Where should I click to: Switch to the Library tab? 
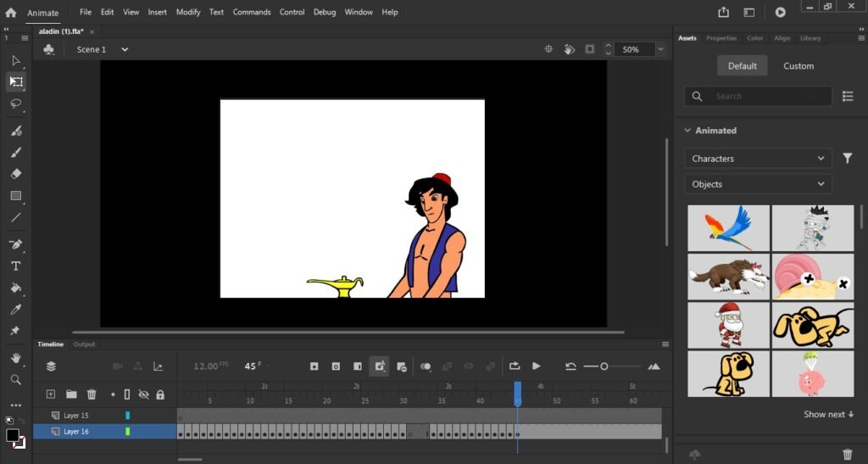(810, 38)
